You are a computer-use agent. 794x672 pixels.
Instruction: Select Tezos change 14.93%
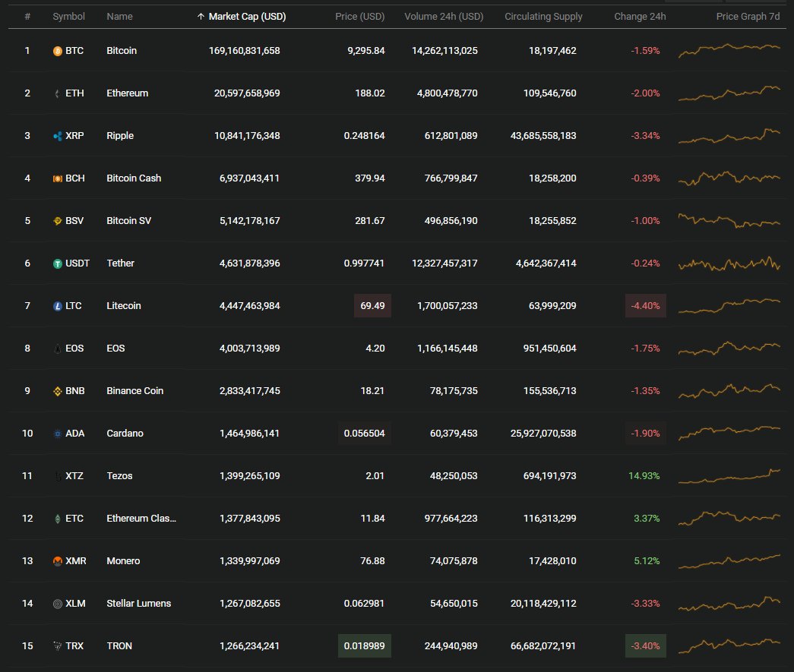[644, 475]
